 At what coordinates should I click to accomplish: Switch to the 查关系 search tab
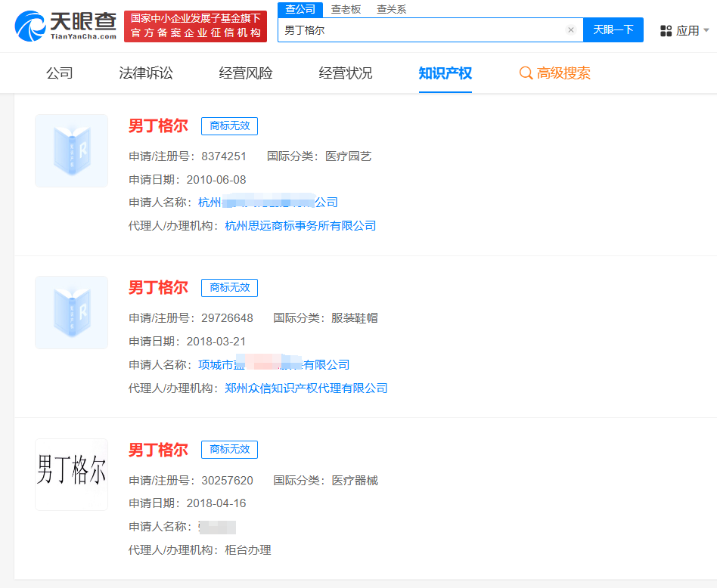[x=391, y=10]
